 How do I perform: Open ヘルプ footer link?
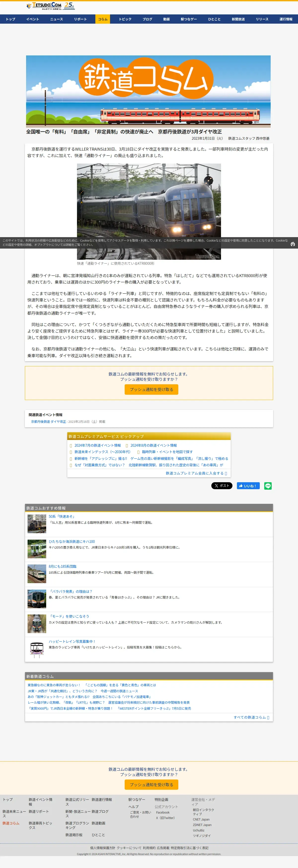[x=133, y=806]
